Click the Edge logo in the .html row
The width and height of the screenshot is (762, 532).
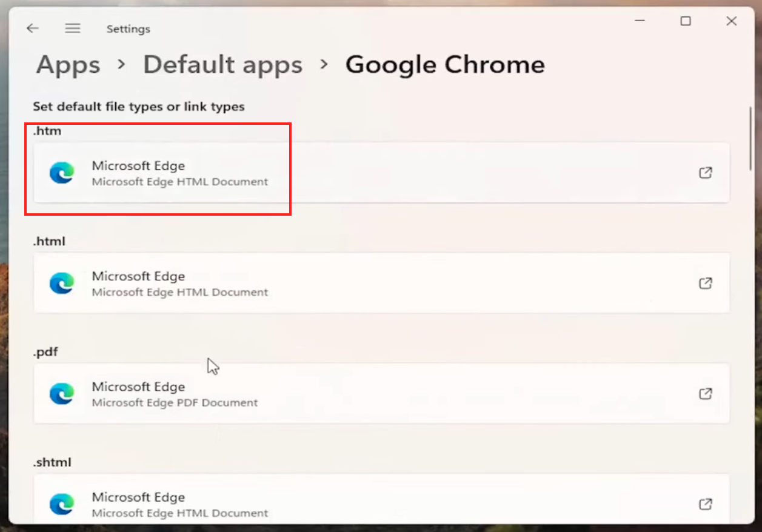coord(62,283)
